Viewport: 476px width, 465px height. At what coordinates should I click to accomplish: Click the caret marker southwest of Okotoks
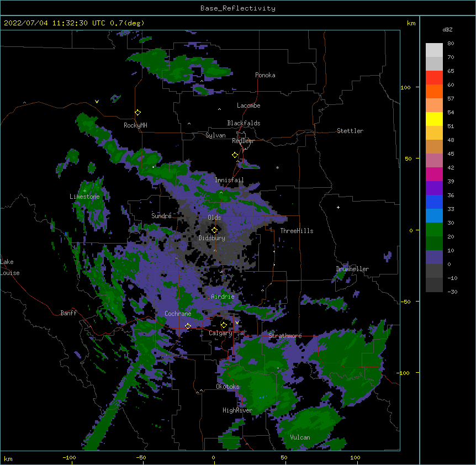pyautogui.click(x=201, y=390)
